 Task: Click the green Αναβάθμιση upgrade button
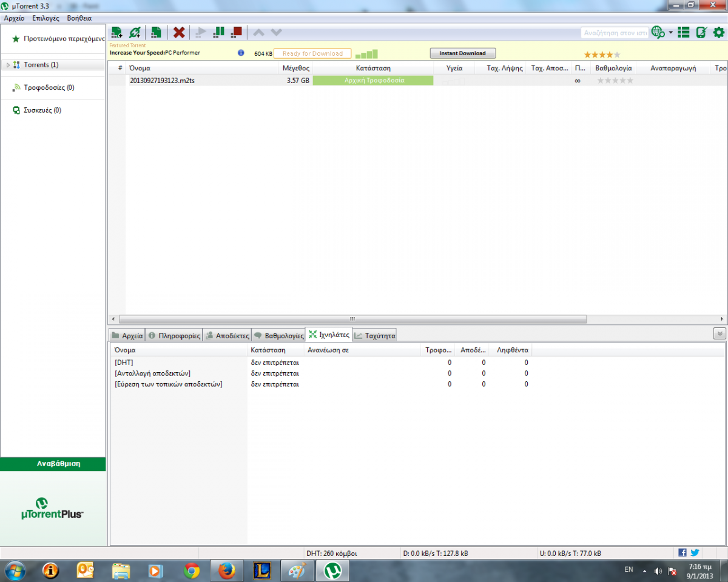click(x=53, y=464)
